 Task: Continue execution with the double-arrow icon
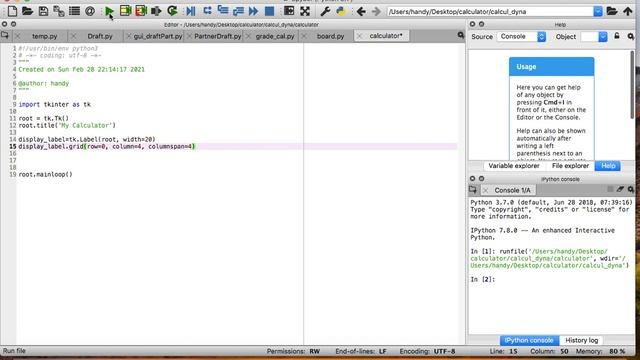[253, 11]
